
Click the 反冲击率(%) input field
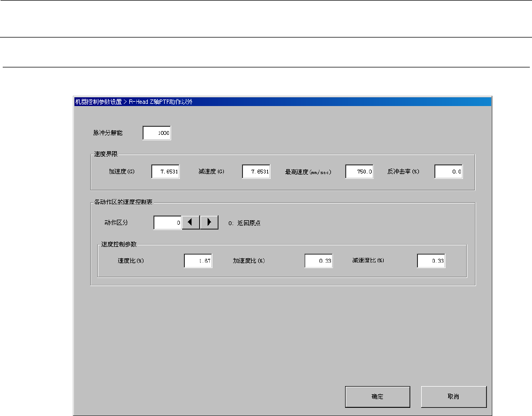[x=448, y=172]
